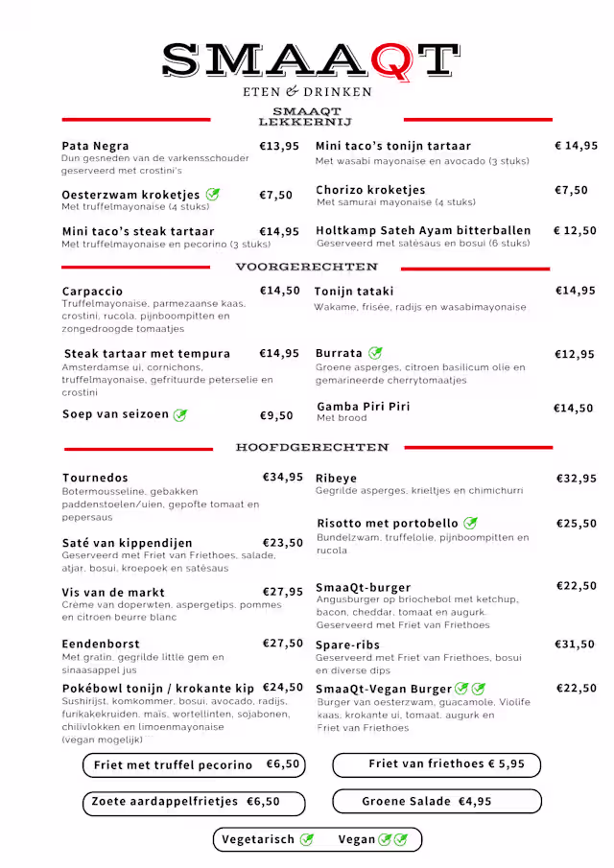Click the double leaf icons next to SmaaQt-Vegan Burger
The image size is (614, 868).
point(470,689)
